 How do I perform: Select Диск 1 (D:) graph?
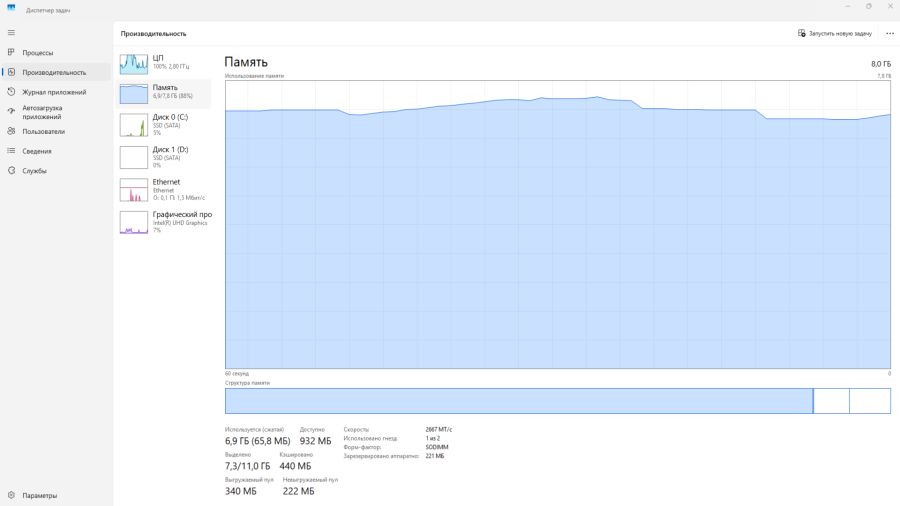[x=133, y=157]
